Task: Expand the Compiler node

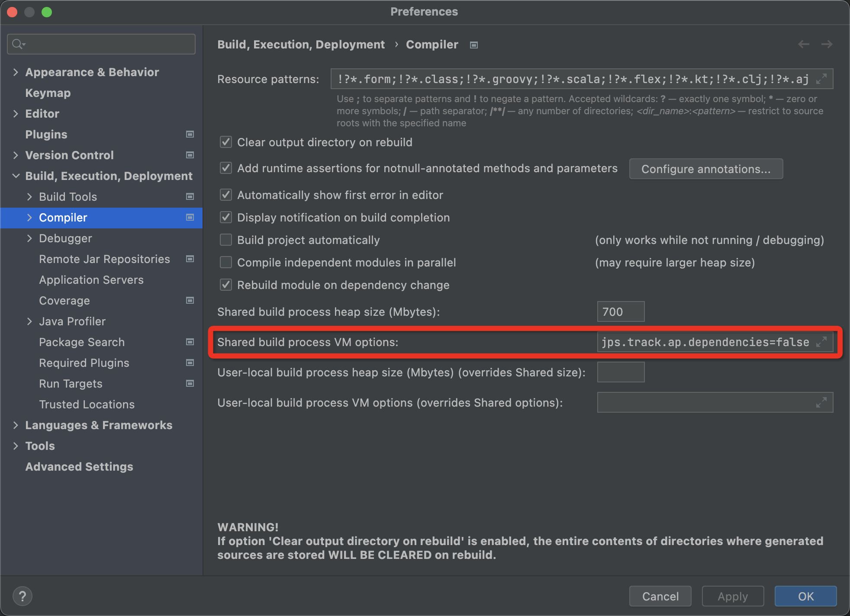Action: [29, 217]
